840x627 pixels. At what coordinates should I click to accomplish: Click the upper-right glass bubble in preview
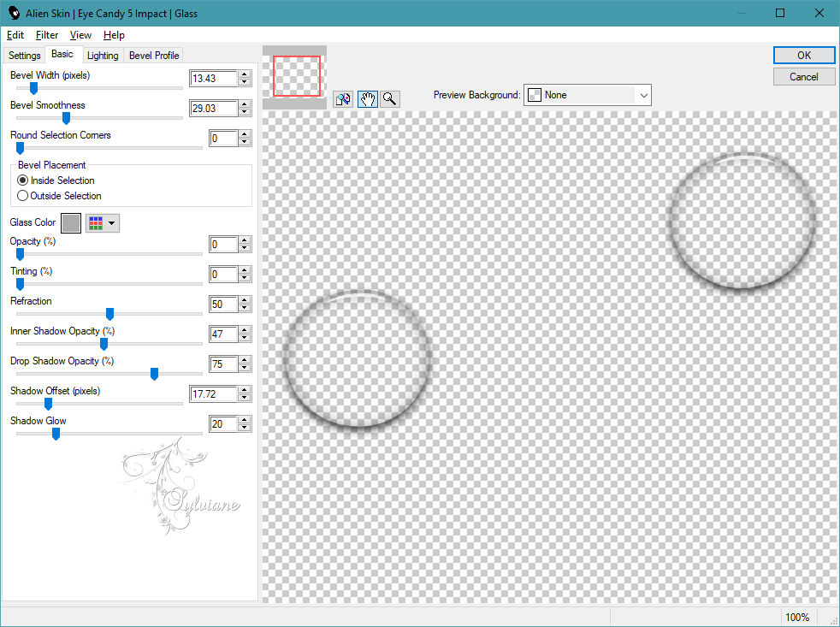click(742, 220)
